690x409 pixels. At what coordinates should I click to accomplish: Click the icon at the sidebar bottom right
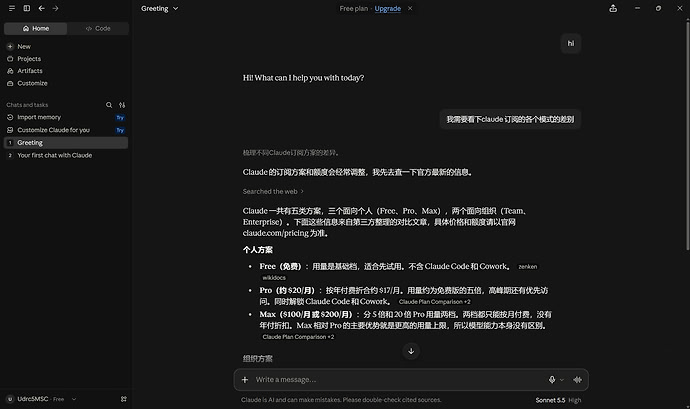pyautogui.click(x=124, y=399)
